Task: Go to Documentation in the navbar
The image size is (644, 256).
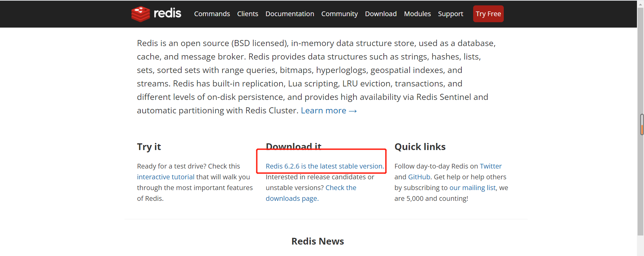Action: coord(290,14)
